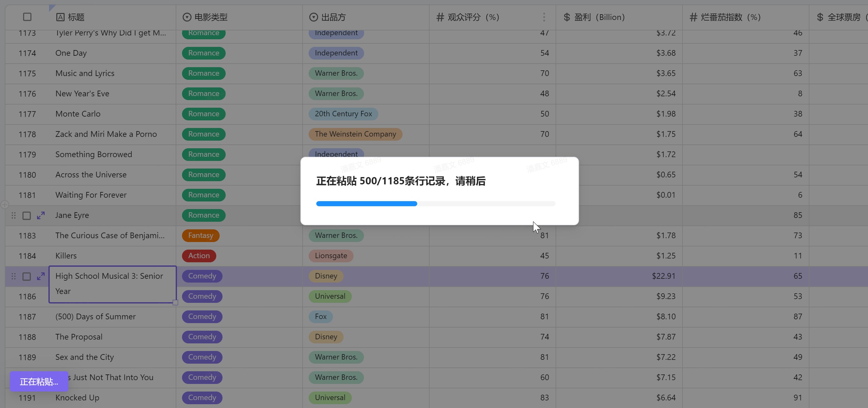
Task: Click the text-type icon on 标题 column header
Action: pos(61,17)
